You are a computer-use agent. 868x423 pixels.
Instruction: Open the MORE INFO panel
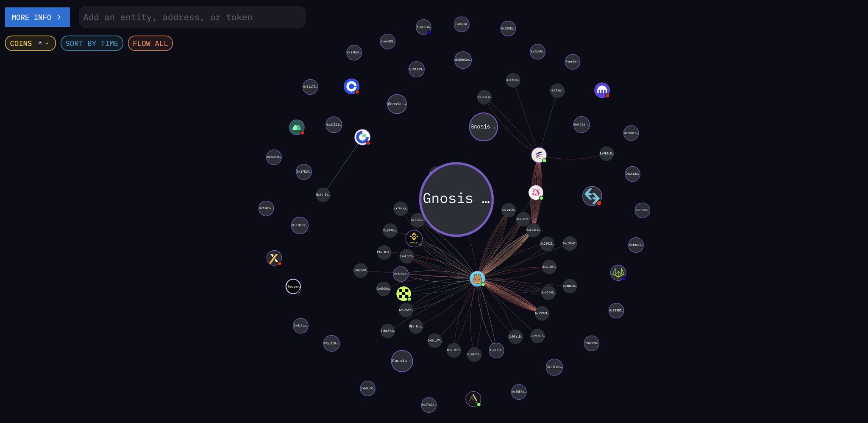coord(37,17)
